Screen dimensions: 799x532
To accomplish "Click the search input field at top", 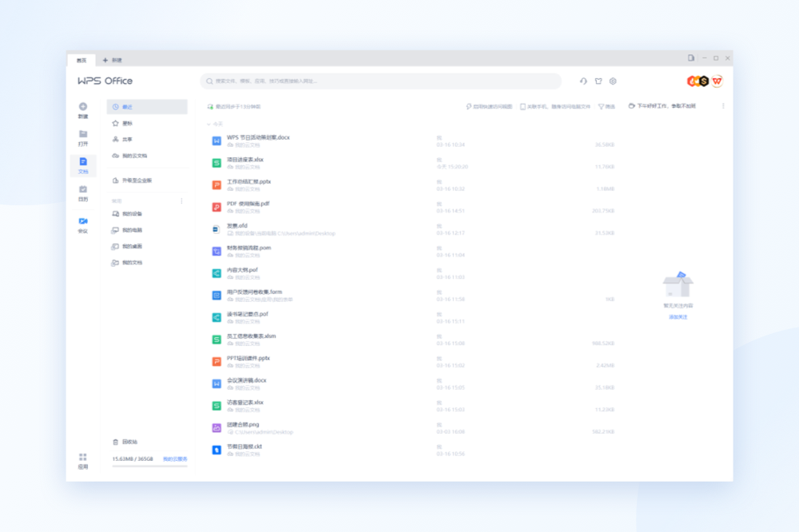I will [x=380, y=81].
